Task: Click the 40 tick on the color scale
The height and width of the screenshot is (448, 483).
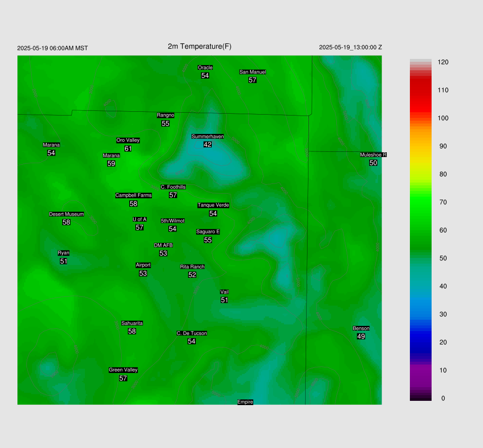Action: pyautogui.click(x=443, y=286)
